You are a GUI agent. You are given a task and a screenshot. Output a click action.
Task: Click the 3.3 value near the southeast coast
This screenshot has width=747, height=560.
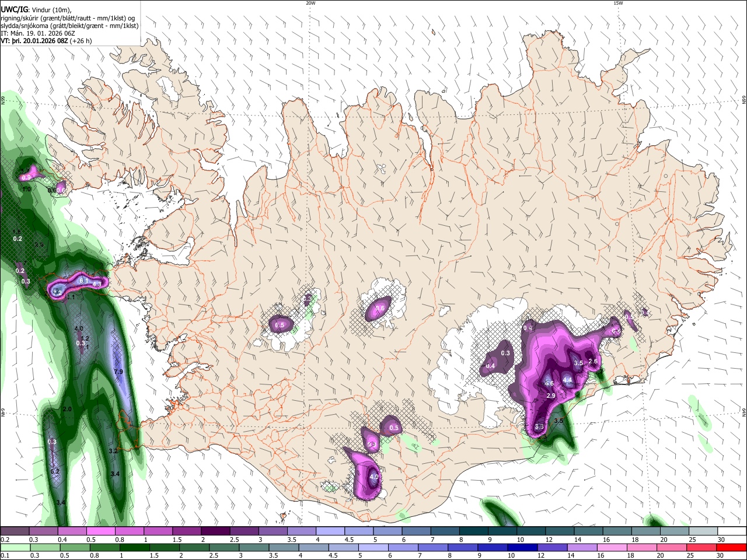[539, 427]
